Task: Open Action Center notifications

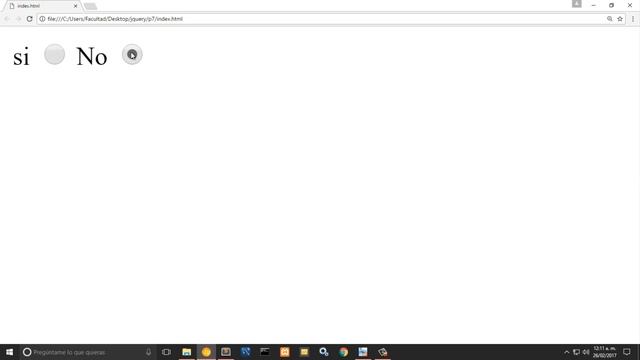Action: coord(627,352)
